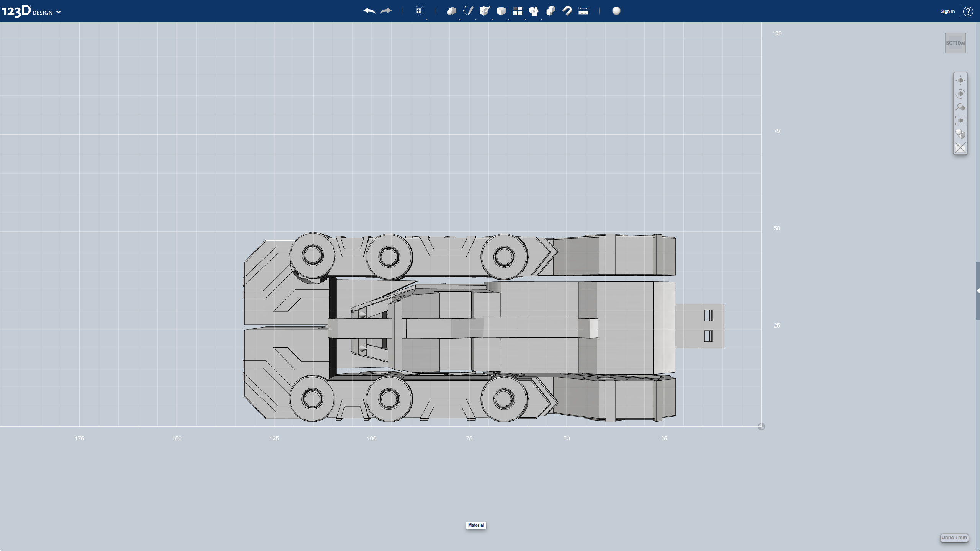
Task: Click the BOTTOM view cube label
Action: click(x=955, y=42)
